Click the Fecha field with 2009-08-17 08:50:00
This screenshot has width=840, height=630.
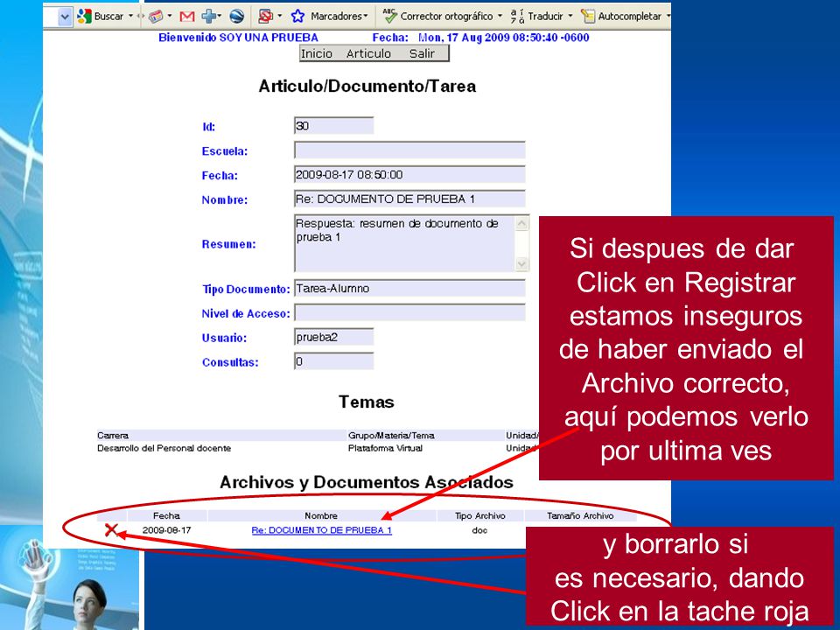(409, 175)
